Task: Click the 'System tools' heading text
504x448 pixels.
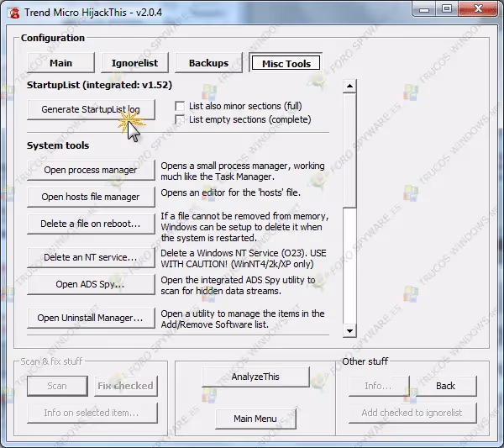Action: 58,145
